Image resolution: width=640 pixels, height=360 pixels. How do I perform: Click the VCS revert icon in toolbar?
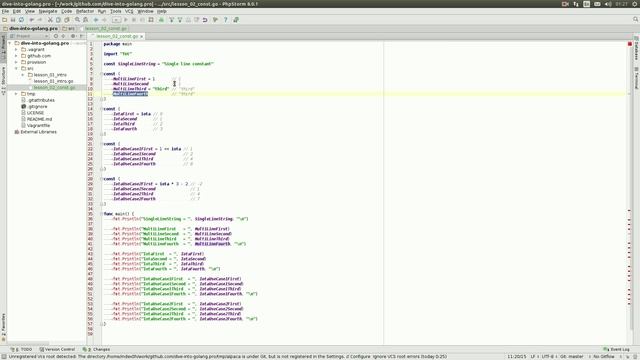[x=205, y=20]
